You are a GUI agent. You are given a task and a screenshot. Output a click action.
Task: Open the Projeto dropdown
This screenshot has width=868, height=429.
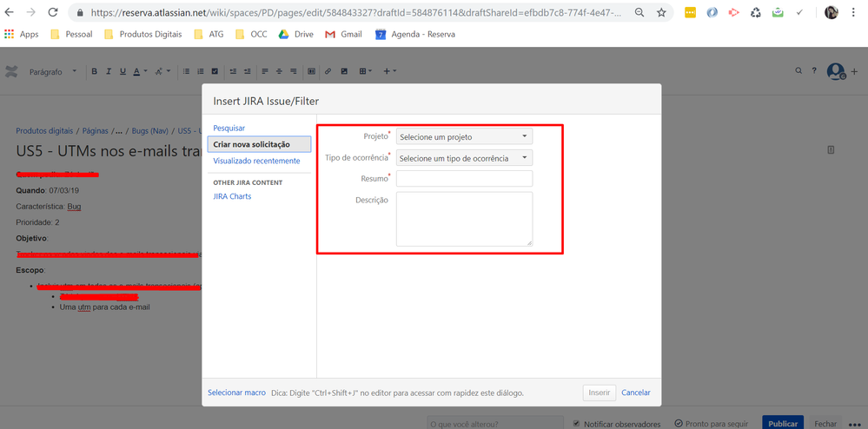465,136
